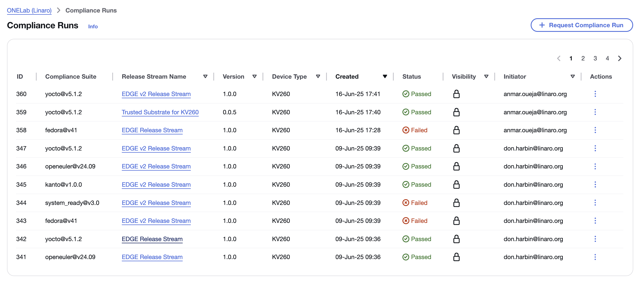
Task: Click the Failed status icon of run 358
Action: click(406, 130)
